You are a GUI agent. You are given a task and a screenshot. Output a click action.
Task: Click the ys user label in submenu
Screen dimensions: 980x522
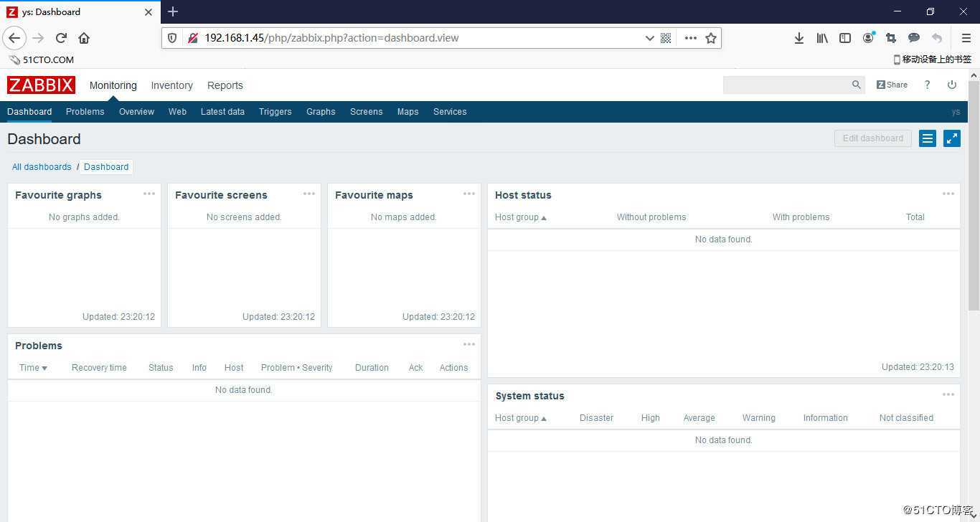coord(956,112)
